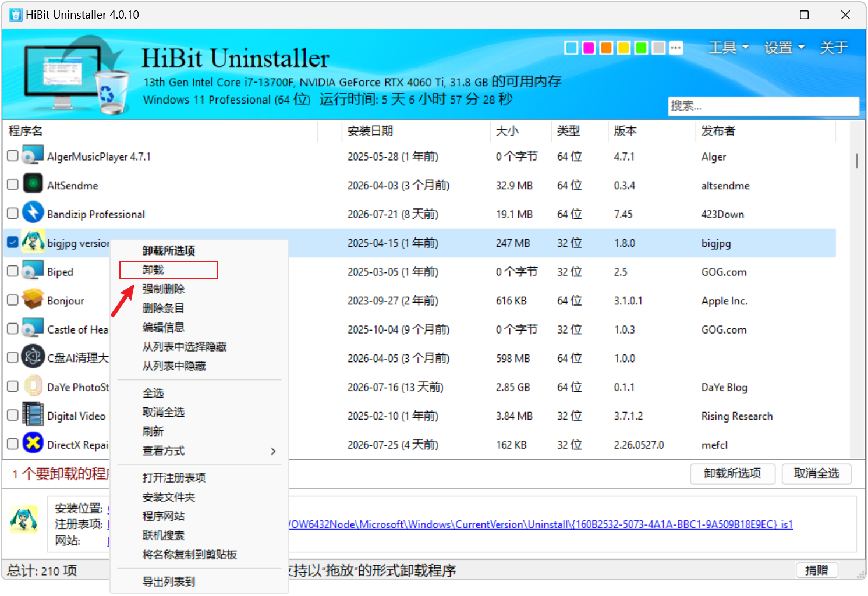Click the HiBit Uninstaller title bar icon
The height and width of the screenshot is (596, 868).
click(x=16, y=15)
